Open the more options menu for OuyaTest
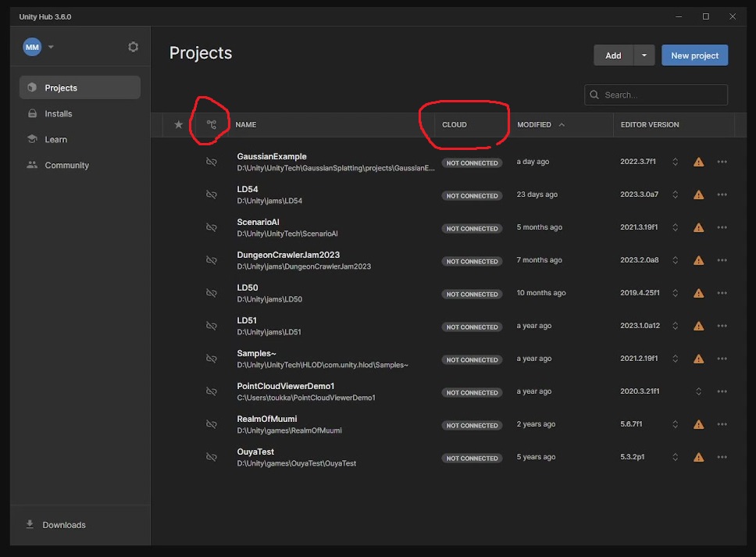 point(722,457)
